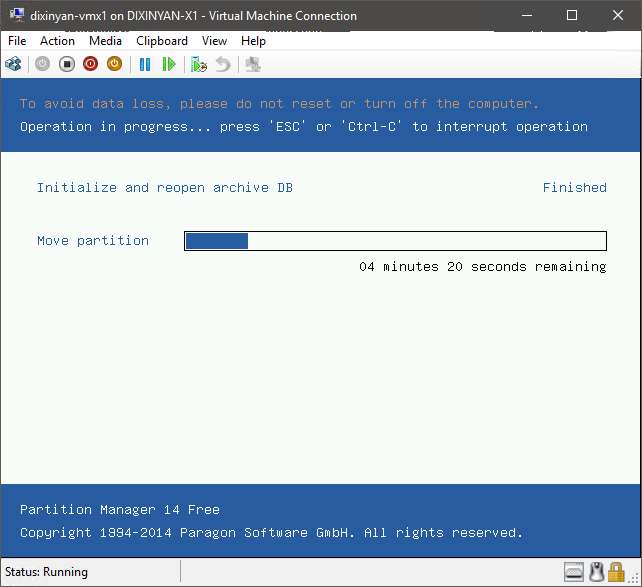Close the Virtual Machine Connection window
The image size is (642, 587).
pos(617,16)
